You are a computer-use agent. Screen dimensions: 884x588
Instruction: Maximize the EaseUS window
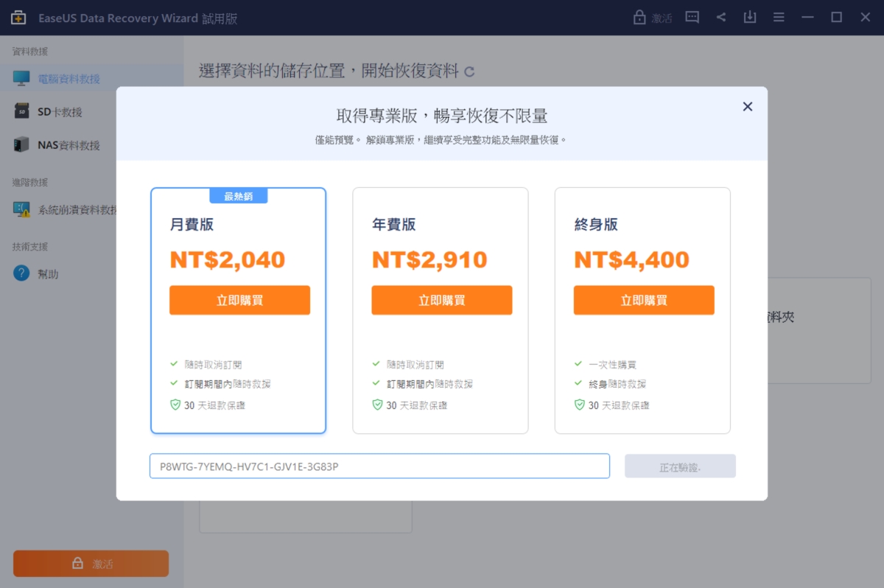point(836,18)
